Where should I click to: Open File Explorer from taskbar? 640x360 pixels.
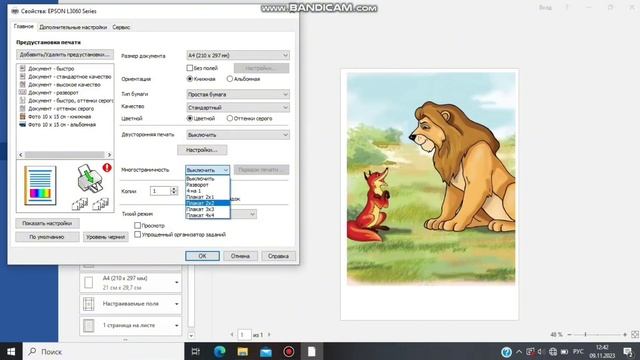coord(243,351)
